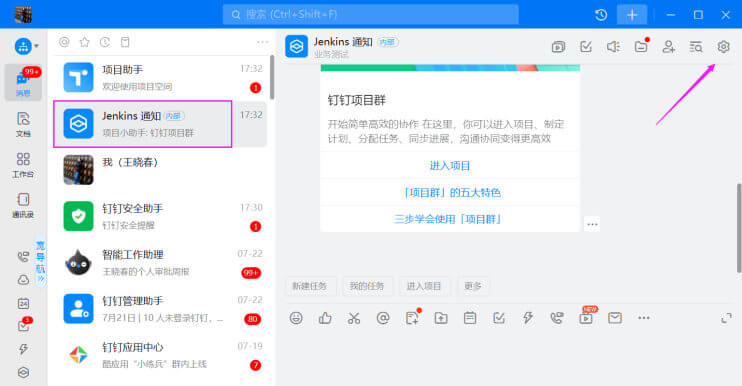742x386 pixels.
Task: Open the 项目助手 conversation
Action: pos(160,78)
